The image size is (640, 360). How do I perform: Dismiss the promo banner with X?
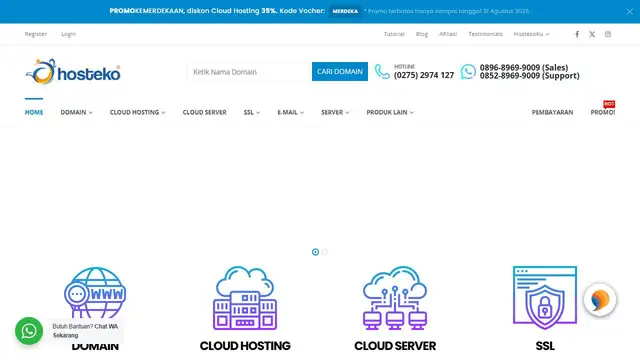pos(630,11)
